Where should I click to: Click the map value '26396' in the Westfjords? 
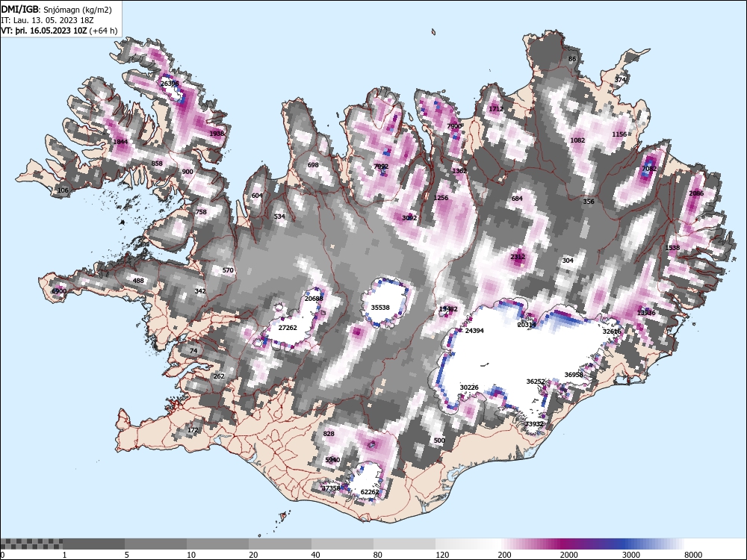click(170, 84)
